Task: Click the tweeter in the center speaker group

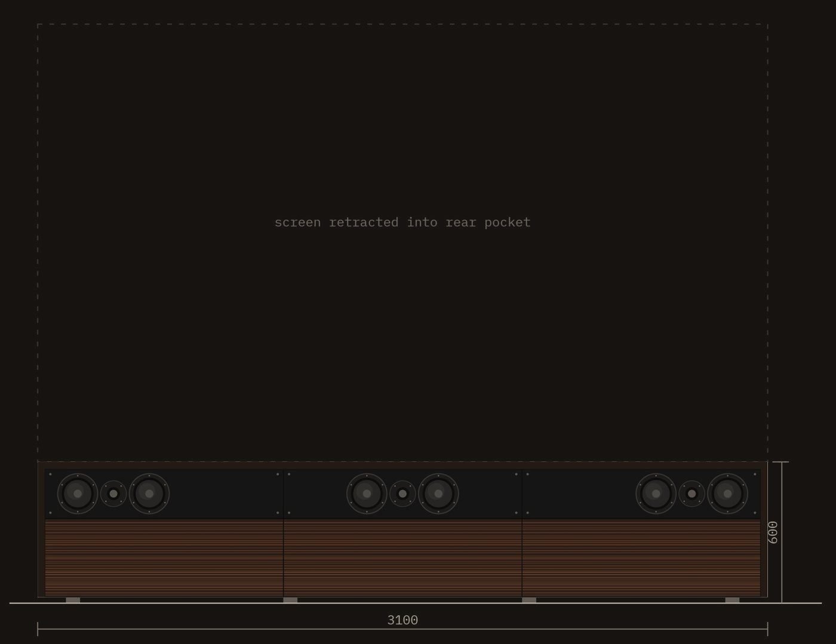Action: 402,494
